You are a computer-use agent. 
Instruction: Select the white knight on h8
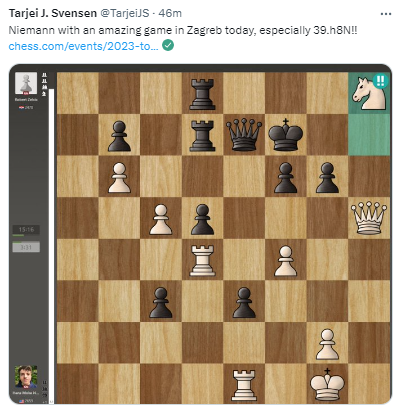(x=369, y=92)
